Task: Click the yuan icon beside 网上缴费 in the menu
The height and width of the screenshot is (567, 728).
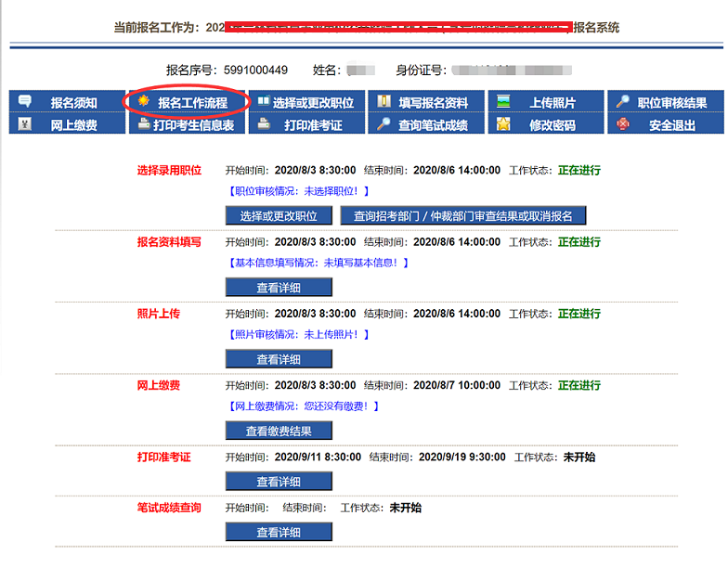Action: [25, 123]
